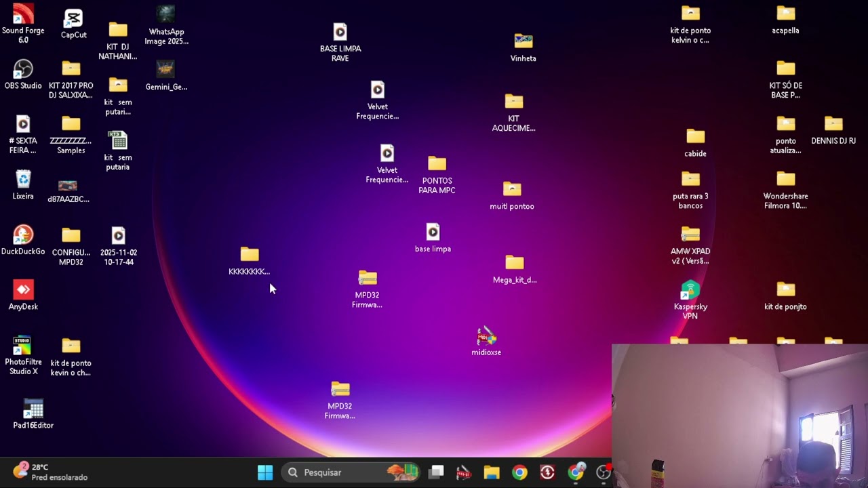
Task: Open the Sound Forge 6.0 shortcut
Action: tap(23, 23)
